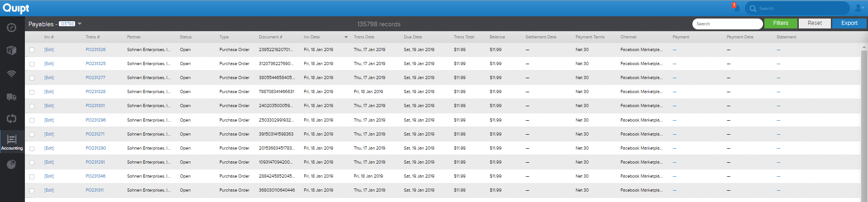Click the payables table Search field
The height and width of the screenshot is (202, 868).
tap(728, 24)
